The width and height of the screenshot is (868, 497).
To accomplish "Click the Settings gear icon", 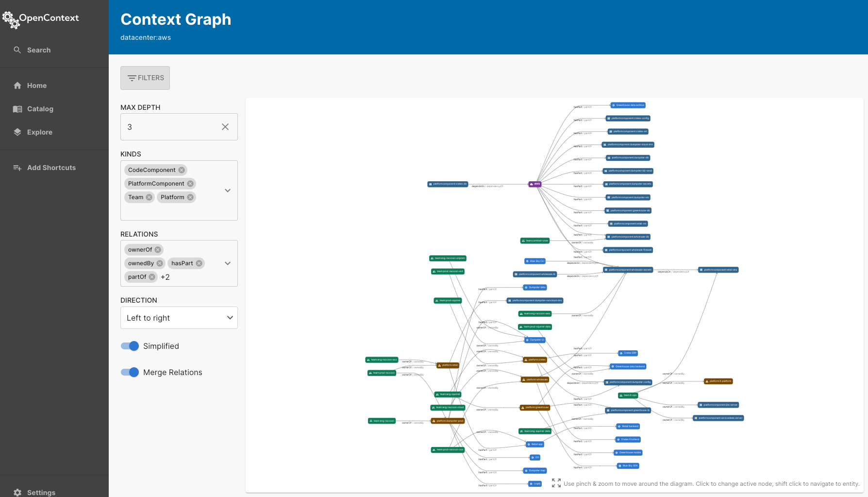I will tap(17, 493).
